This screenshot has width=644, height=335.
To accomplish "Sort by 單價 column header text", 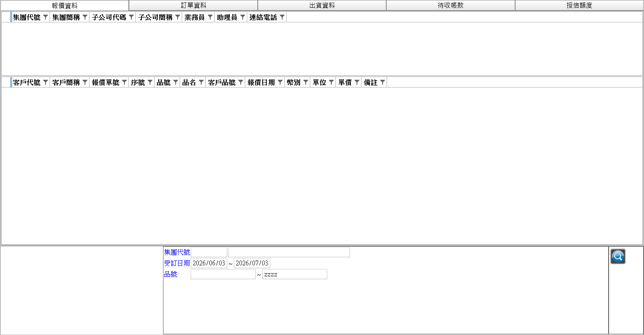I will click(x=345, y=82).
